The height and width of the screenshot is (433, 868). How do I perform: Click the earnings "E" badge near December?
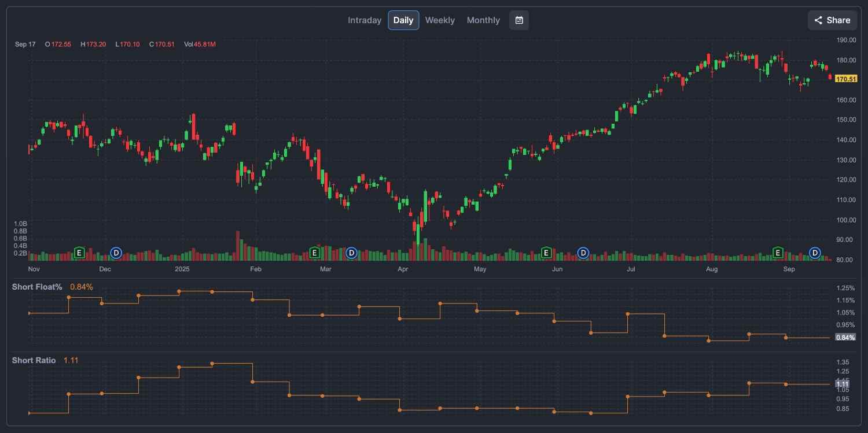[x=79, y=253]
